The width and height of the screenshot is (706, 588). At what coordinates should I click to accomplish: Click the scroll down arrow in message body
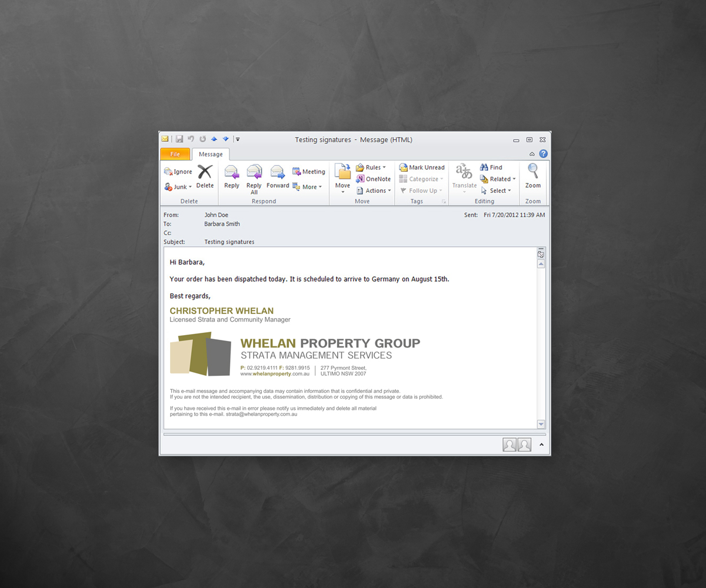(x=541, y=425)
